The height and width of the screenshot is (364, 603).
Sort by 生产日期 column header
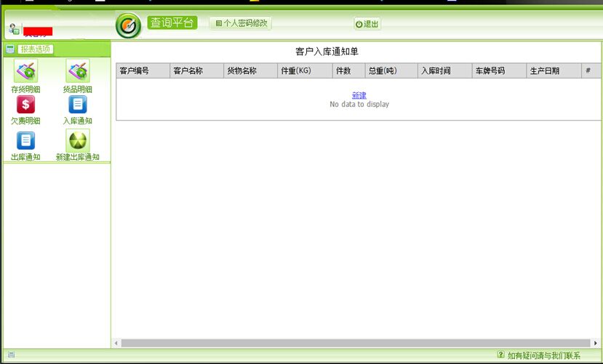pyautogui.click(x=544, y=71)
